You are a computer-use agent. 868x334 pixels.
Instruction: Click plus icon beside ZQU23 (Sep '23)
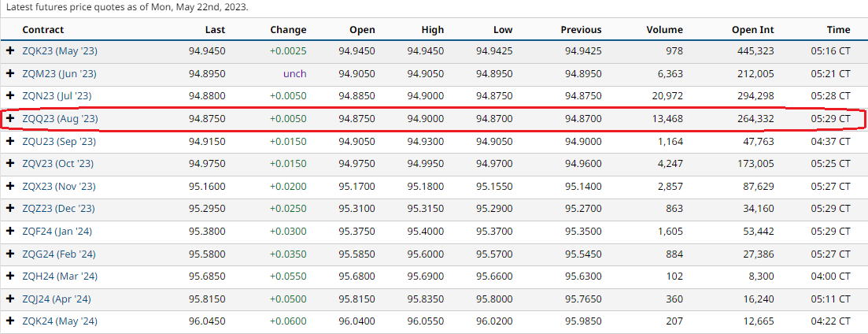click(x=10, y=142)
